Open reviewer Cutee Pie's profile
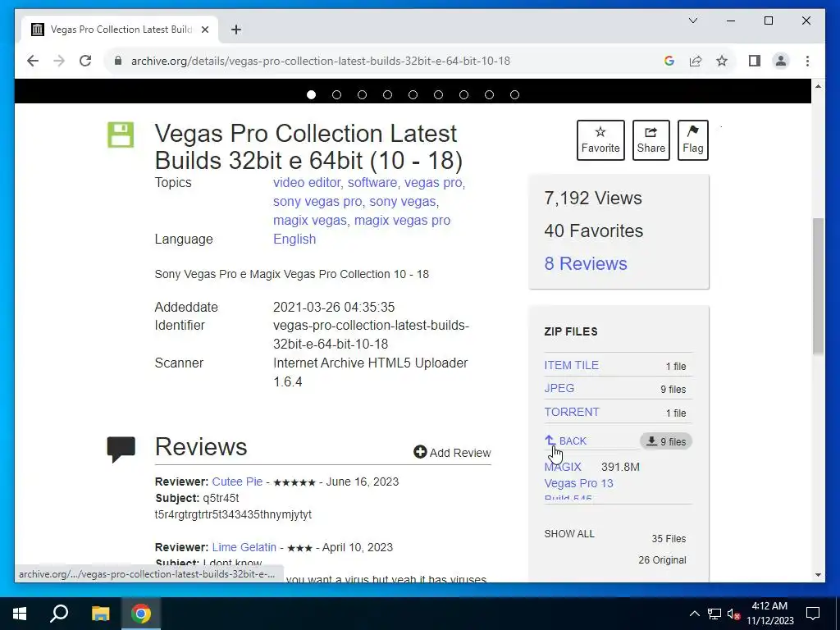The height and width of the screenshot is (630, 840). click(x=237, y=482)
